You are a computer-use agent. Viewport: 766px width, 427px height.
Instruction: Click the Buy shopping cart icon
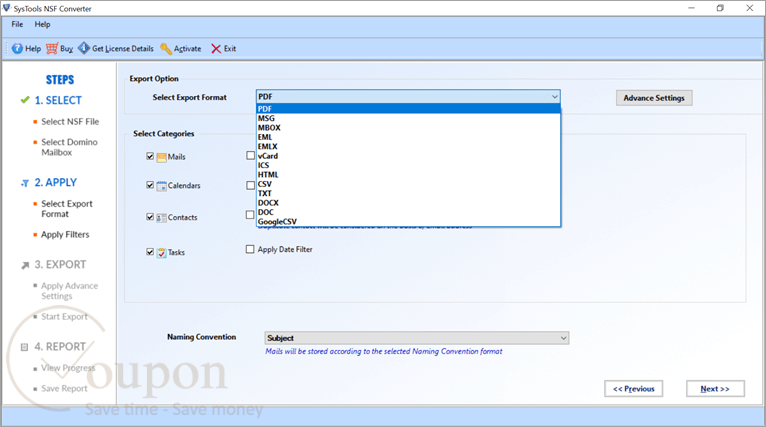tap(52, 48)
